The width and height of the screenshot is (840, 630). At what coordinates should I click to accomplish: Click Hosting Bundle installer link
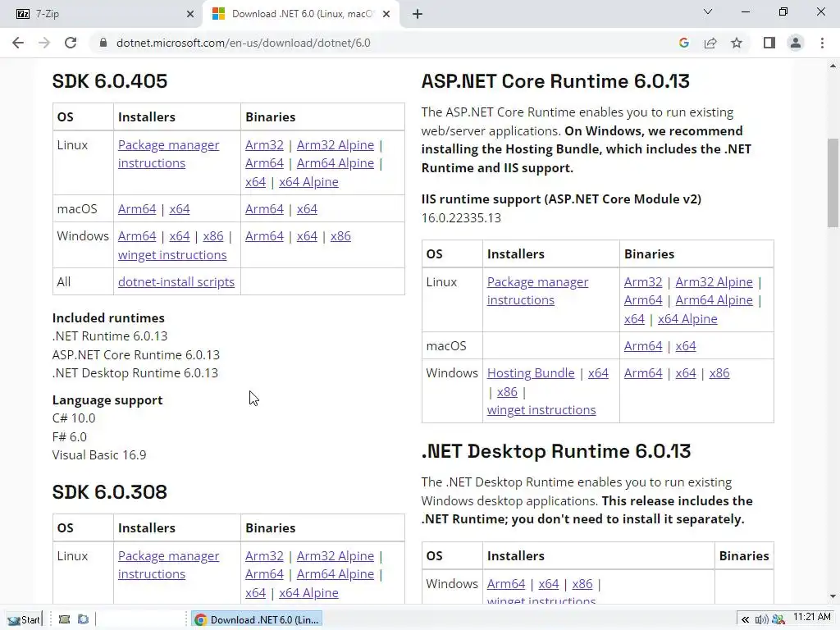click(530, 373)
